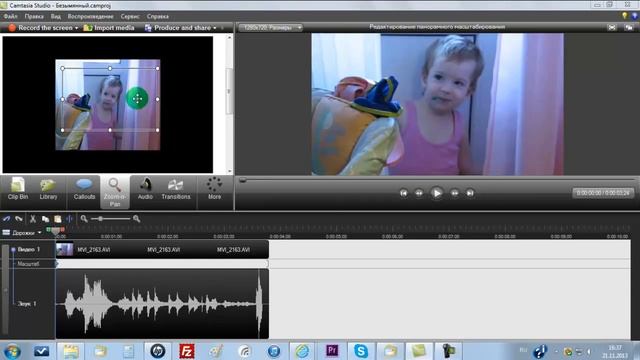Click the timeline zoom out magnifier
This screenshot has height=360, width=640.
[x=84, y=219]
